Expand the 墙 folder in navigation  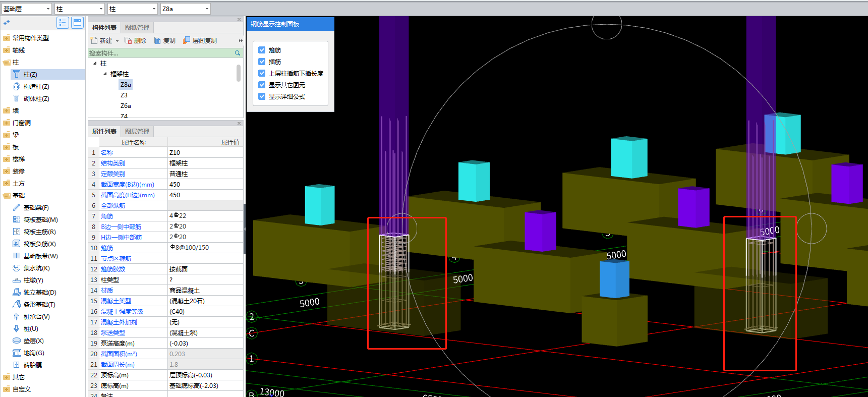(x=7, y=110)
